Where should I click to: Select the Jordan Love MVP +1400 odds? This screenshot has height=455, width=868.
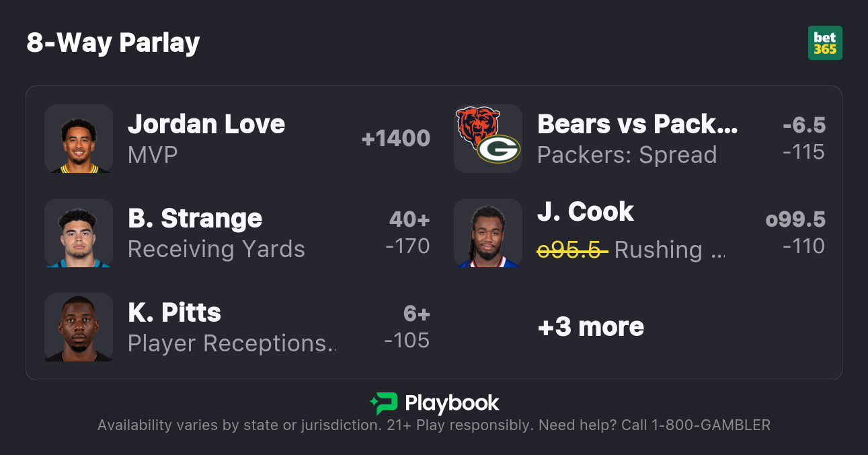point(395,139)
